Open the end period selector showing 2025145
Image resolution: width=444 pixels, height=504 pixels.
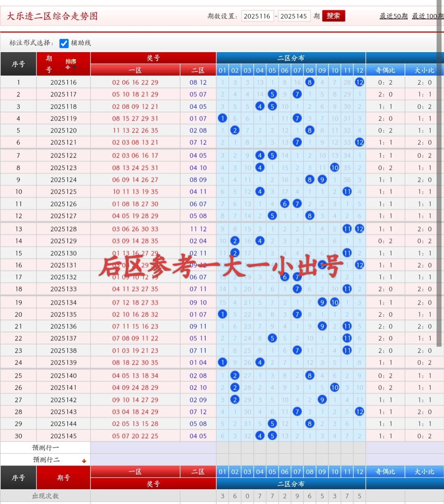click(294, 16)
